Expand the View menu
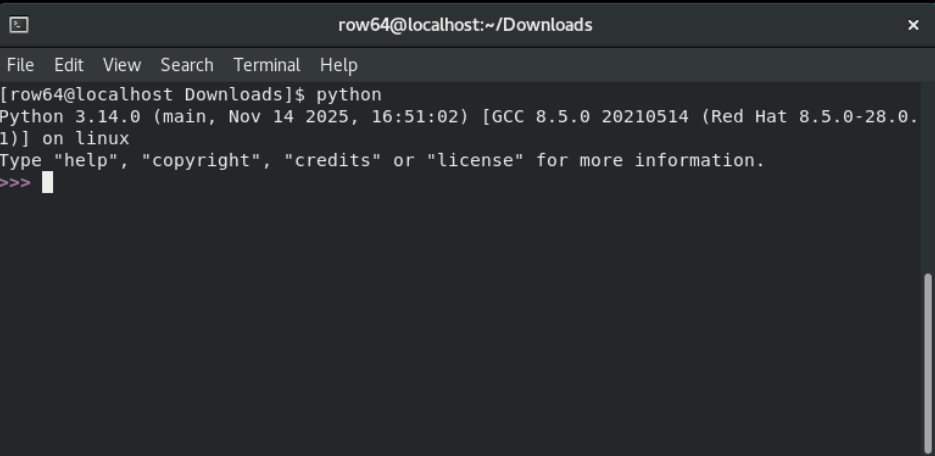The image size is (935, 456). pos(122,65)
